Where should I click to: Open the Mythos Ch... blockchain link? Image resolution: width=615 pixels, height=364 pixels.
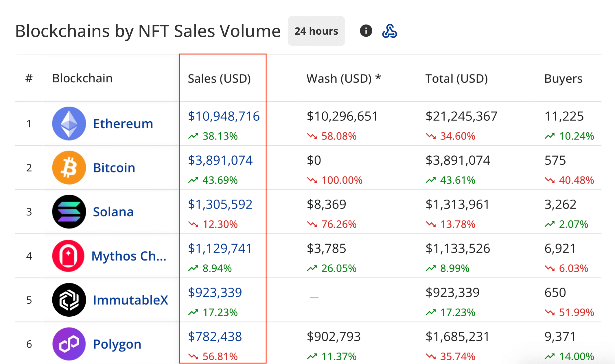(129, 256)
